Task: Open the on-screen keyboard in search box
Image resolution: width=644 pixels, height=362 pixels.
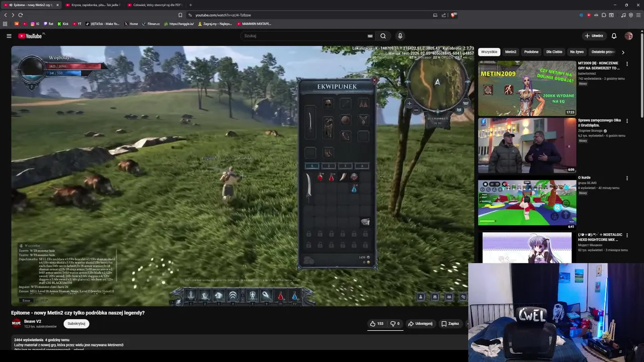Action: (370, 36)
